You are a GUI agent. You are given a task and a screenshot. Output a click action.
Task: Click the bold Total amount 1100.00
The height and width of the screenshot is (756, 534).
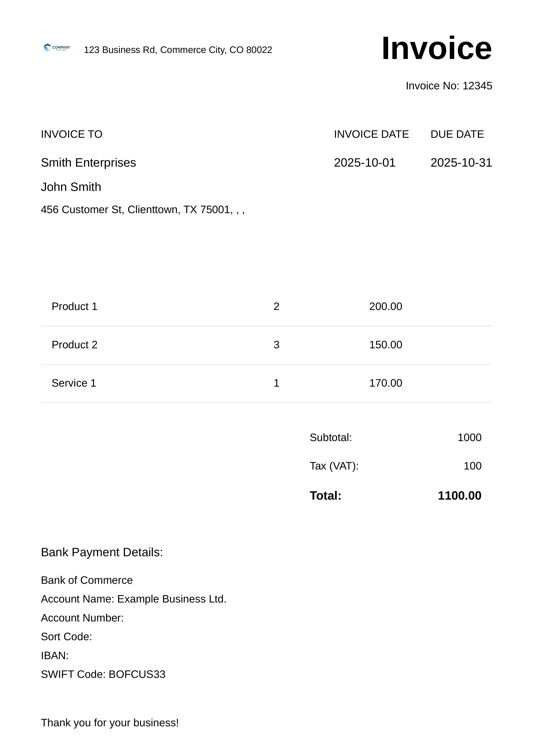pos(459,496)
